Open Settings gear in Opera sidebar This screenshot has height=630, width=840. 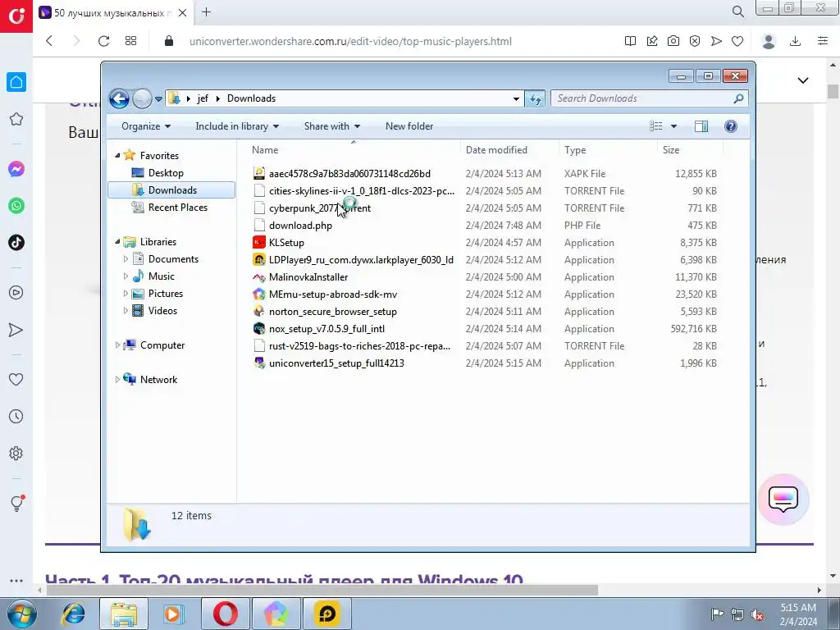coord(16,453)
